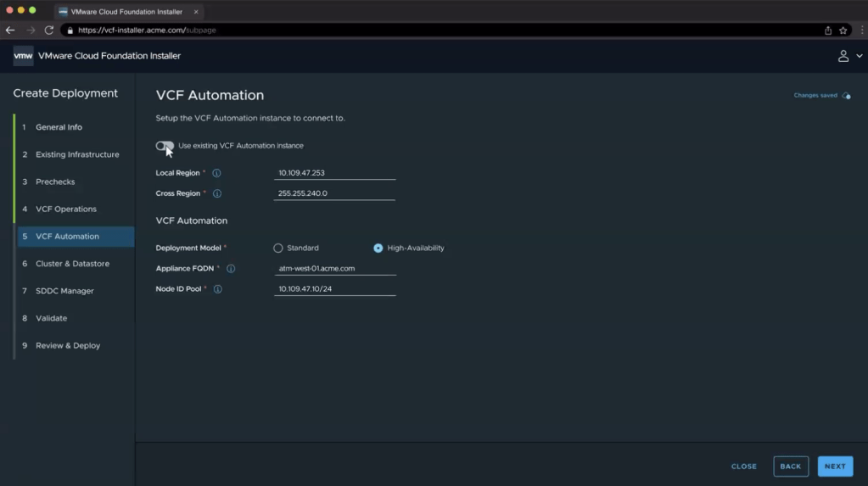This screenshot has width=868, height=486.
Task: Click the Changes saved cloud icon
Action: coord(846,96)
